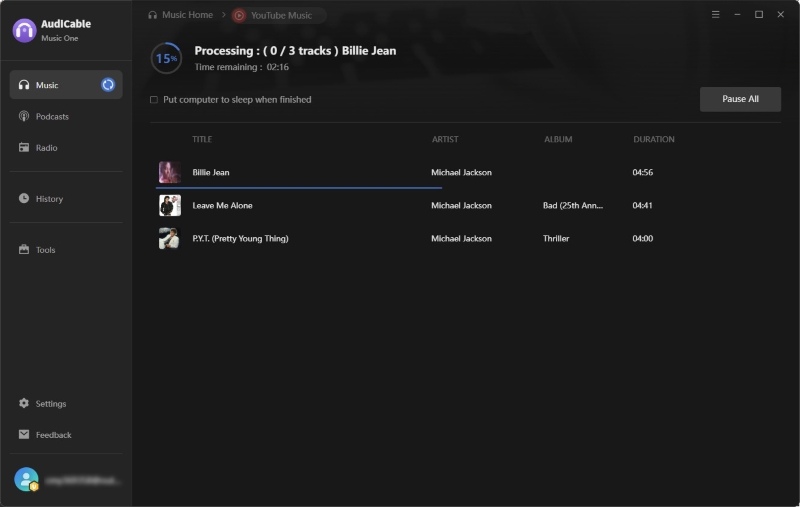
Task: Click the Billie Jean album thumbnail
Action: (x=170, y=172)
